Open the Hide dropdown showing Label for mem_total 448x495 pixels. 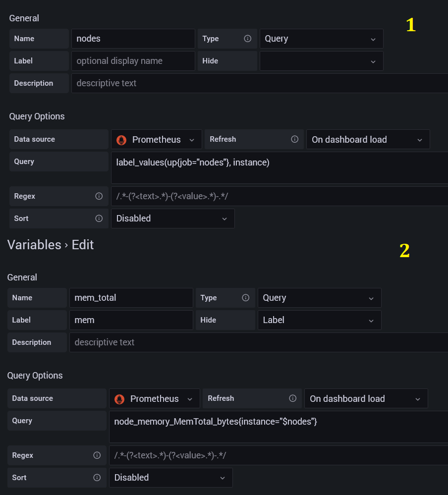pyautogui.click(x=319, y=320)
